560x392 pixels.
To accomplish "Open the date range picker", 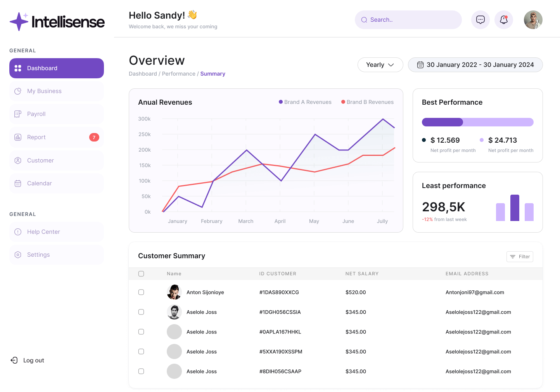I will pos(475,65).
